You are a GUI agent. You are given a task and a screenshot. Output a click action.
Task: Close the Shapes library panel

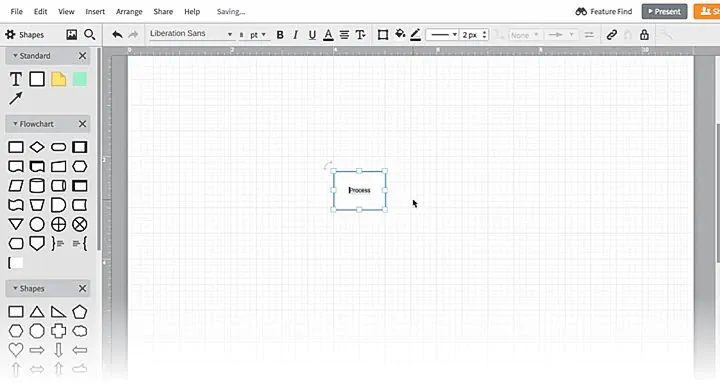[x=82, y=288]
